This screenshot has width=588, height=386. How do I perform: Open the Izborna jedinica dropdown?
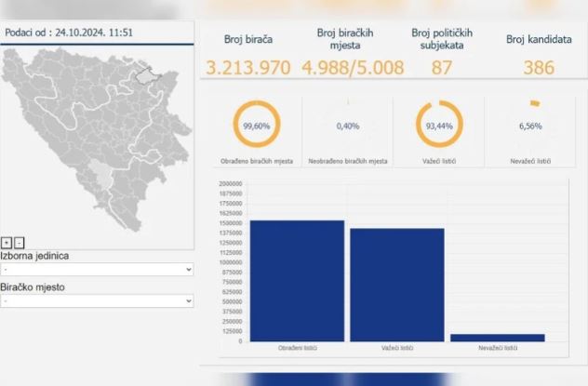point(97,269)
